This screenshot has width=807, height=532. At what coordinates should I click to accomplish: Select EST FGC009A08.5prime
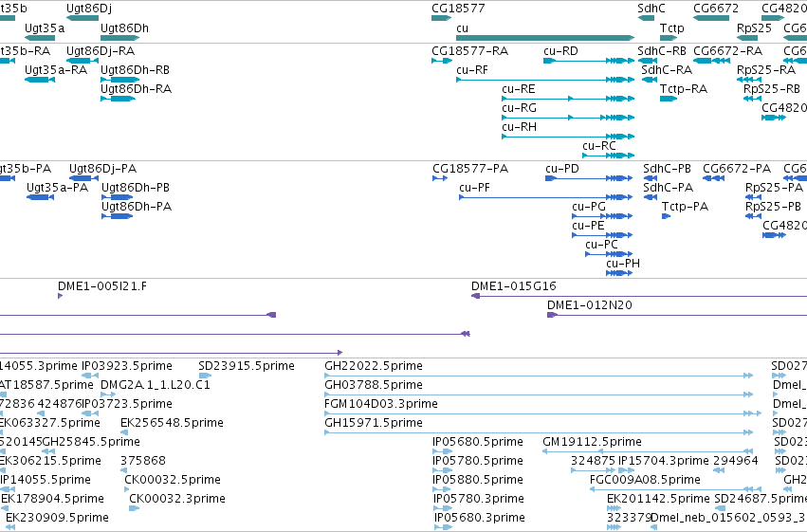pyautogui.click(x=676, y=488)
